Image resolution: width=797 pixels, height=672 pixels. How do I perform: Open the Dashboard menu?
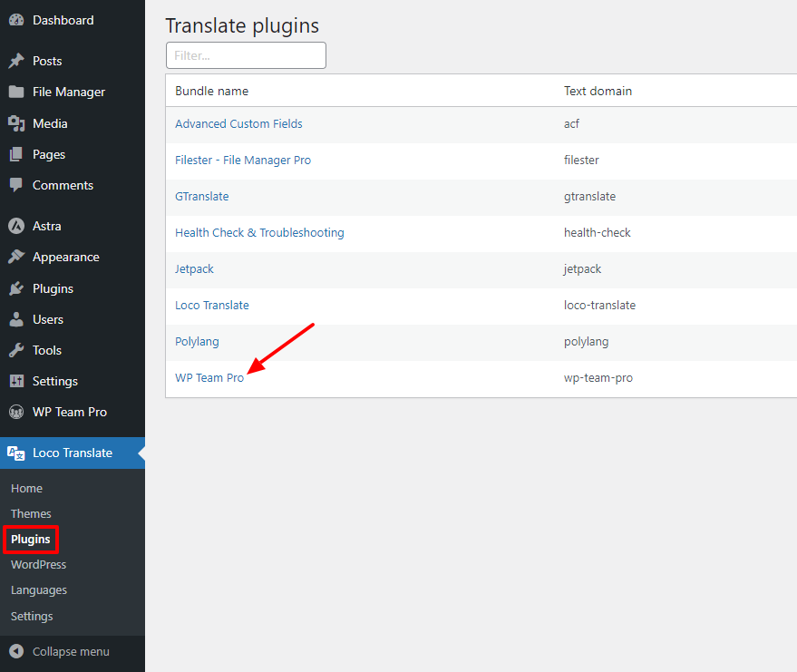click(x=63, y=20)
